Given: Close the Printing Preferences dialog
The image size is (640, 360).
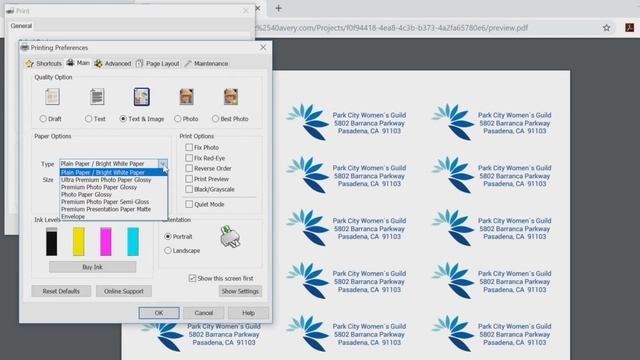Looking at the screenshot, I should click(263, 47).
